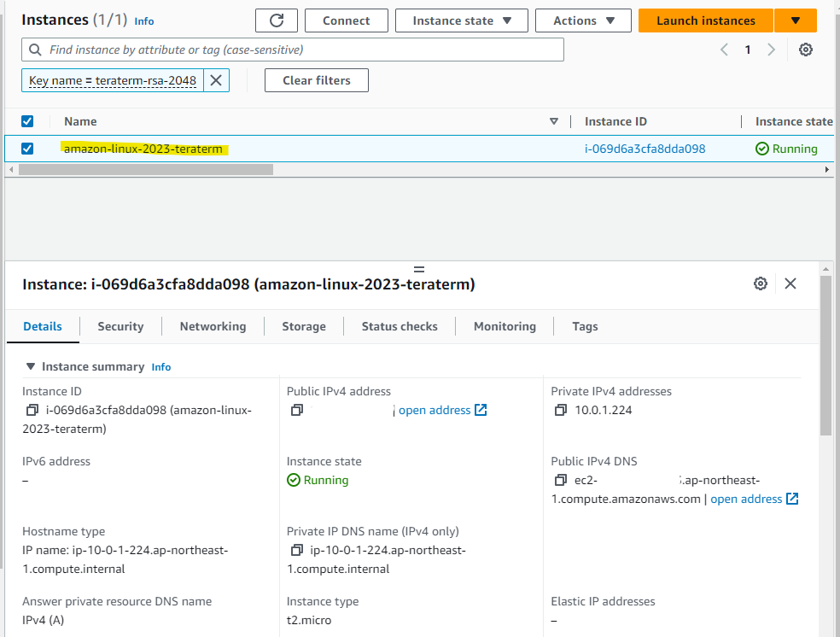Image resolution: width=840 pixels, height=637 pixels.
Task: Open the settings gear on the instance details panel
Action: pyautogui.click(x=760, y=283)
